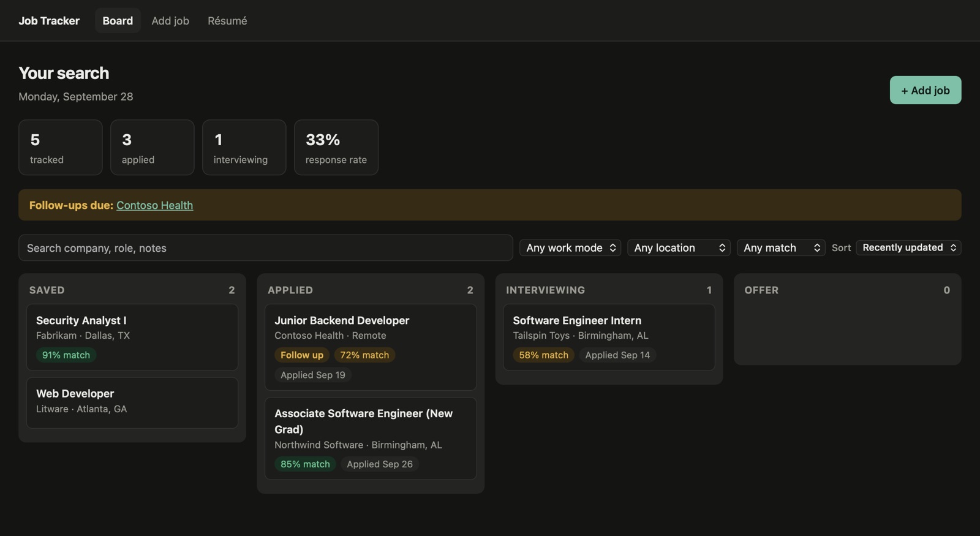The image size is (980, 536).
Task: Open the Security Analyst I job card
Action: (132, 337)
